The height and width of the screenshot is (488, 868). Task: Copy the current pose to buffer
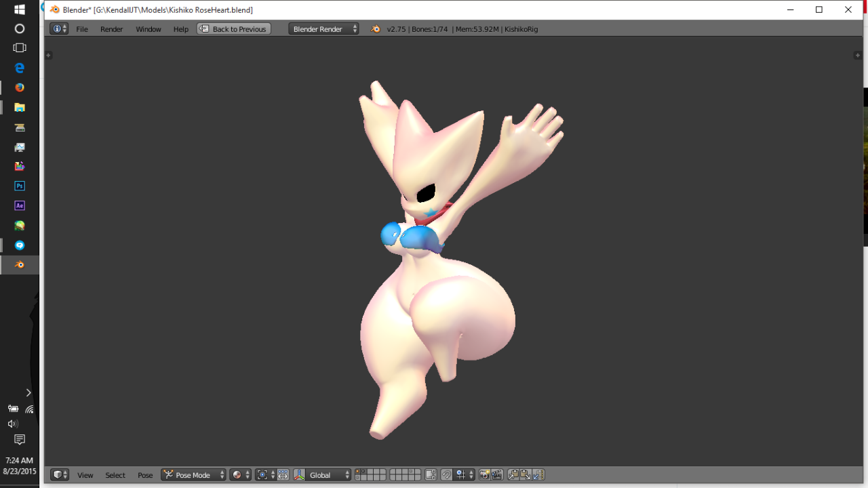click(513, 475)
